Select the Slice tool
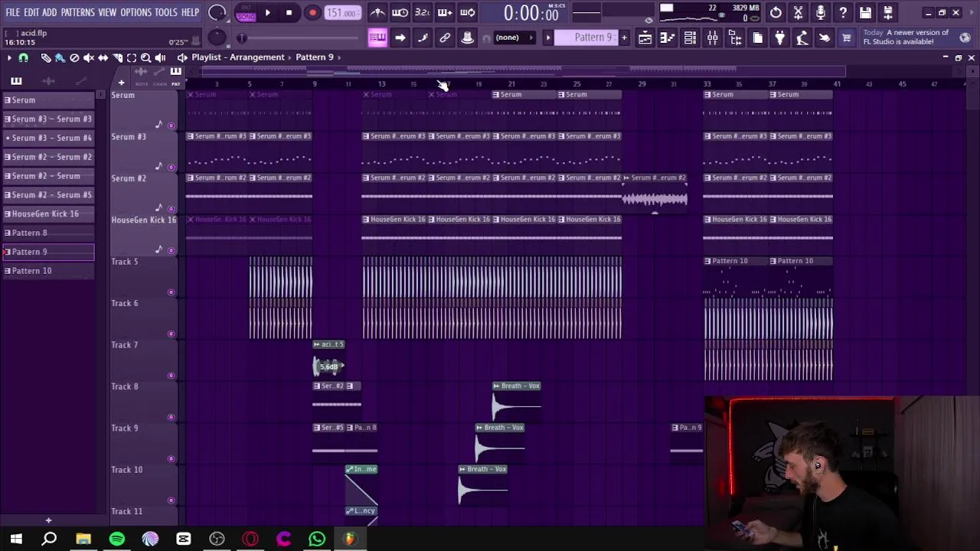The height and width of the screenshot is (551, 980). (117, 57)
